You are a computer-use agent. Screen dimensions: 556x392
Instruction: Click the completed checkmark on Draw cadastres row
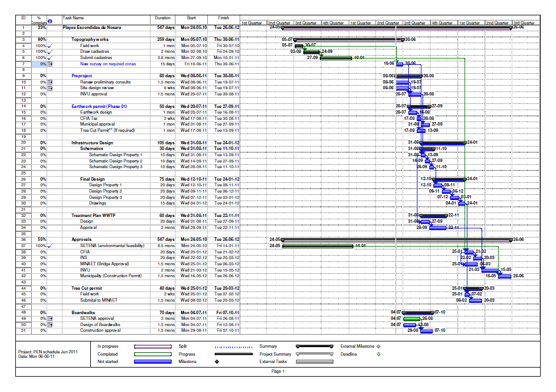pos(50,52)
